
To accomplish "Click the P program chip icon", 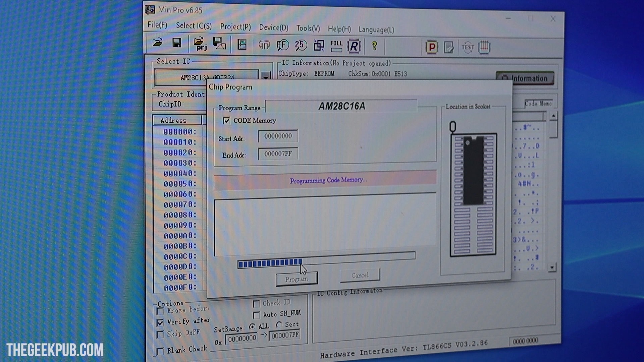I will click(432, 47).
